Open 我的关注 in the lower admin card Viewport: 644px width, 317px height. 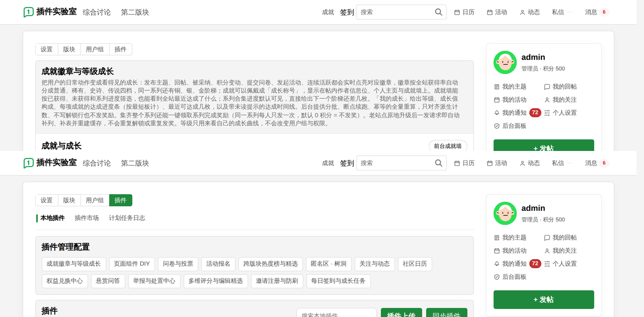560,251
